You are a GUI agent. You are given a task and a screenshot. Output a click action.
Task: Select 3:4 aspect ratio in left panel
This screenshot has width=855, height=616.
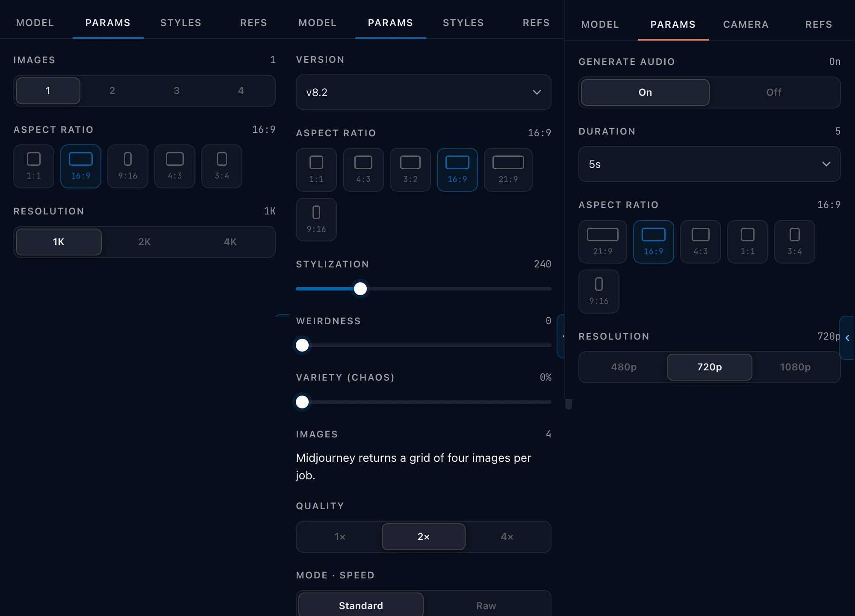pos(222,166)
